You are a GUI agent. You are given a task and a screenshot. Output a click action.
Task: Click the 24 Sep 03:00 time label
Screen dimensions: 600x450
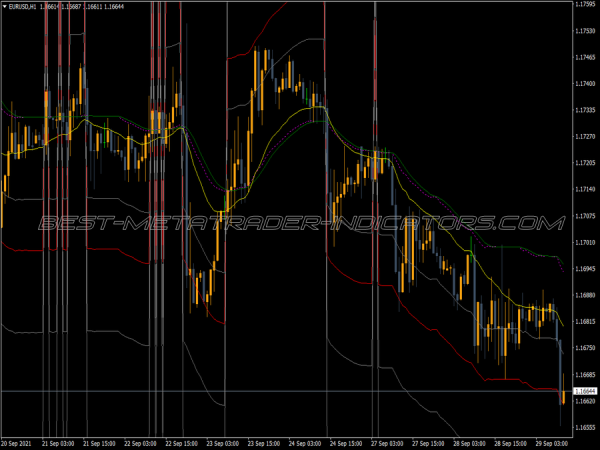305,444
